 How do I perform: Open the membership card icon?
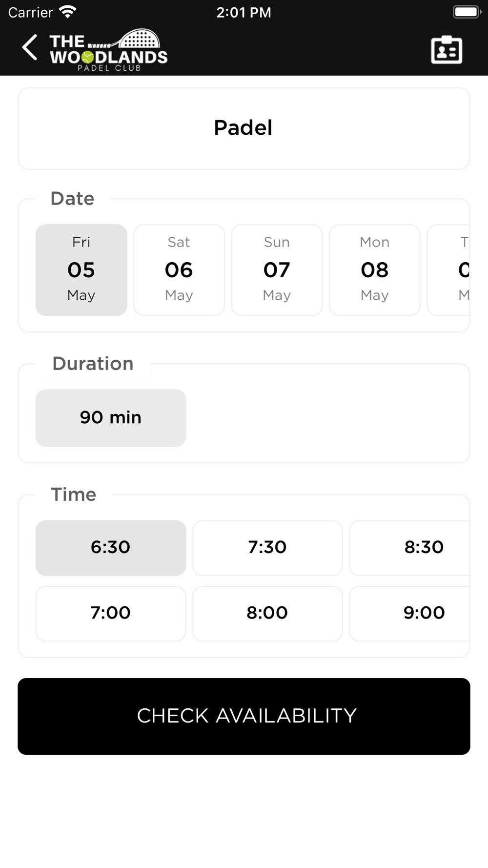447,49
